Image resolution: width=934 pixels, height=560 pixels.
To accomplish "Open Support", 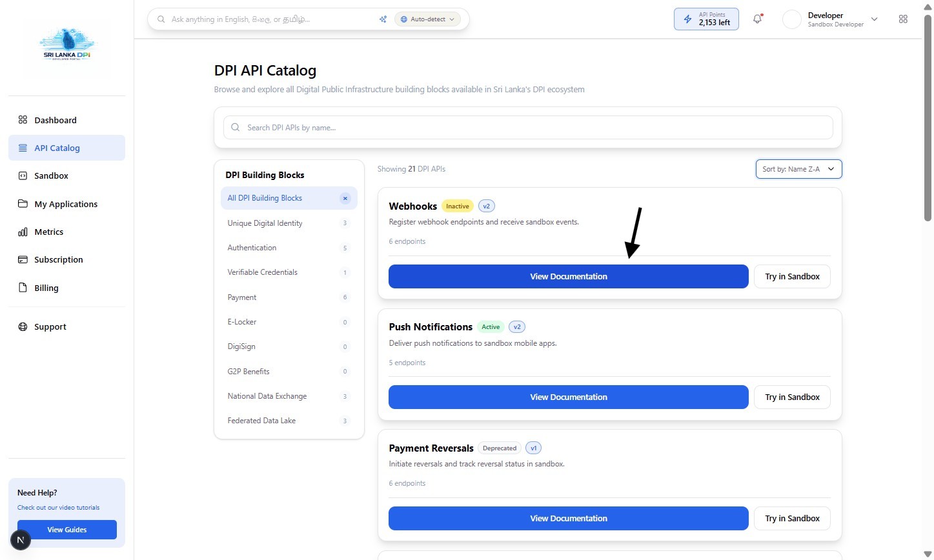I will tap(66, 326).
